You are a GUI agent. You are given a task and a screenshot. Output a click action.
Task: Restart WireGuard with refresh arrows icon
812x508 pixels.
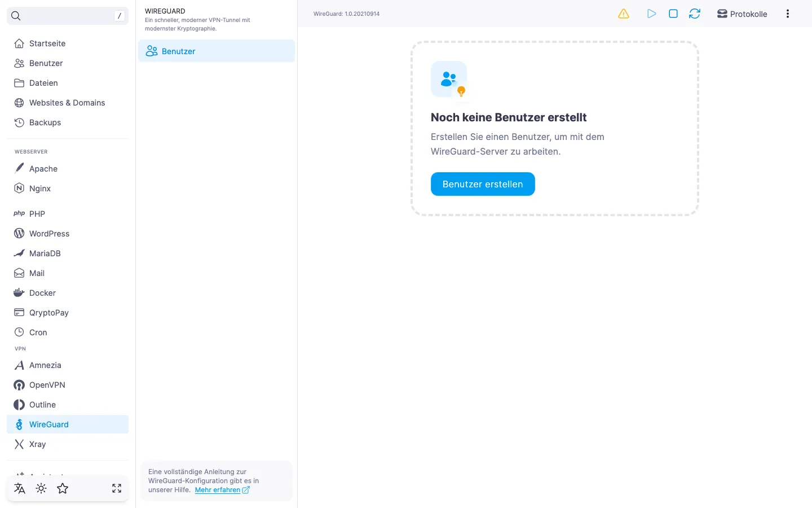pyautogui.click(x=695, y=14)
